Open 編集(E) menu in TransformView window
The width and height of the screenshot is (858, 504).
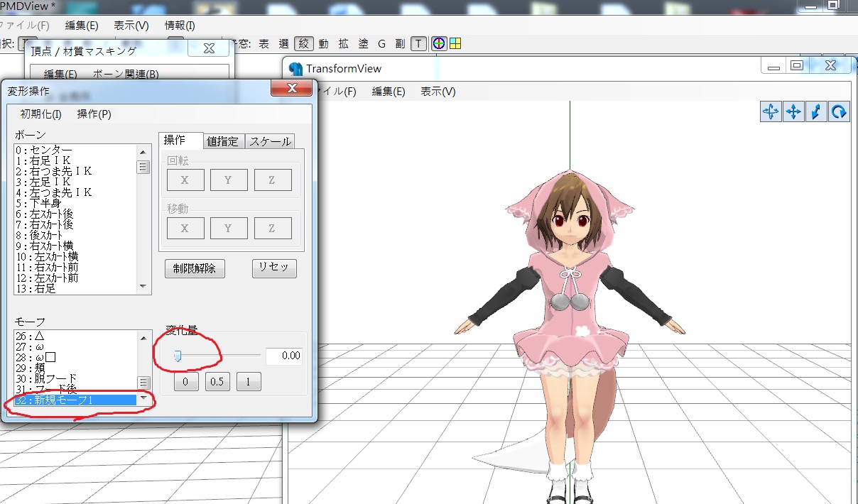pos(389,92)
